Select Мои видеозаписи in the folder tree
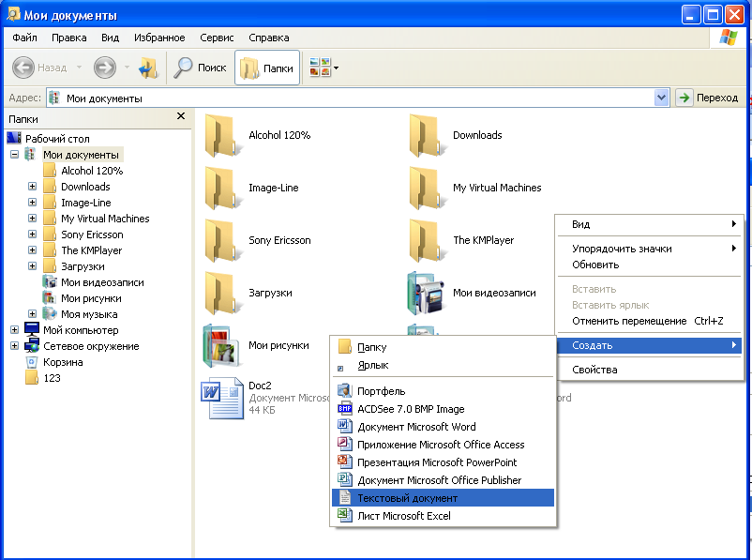The width and height of the screenshot is (752, 560). coord(102,282)
